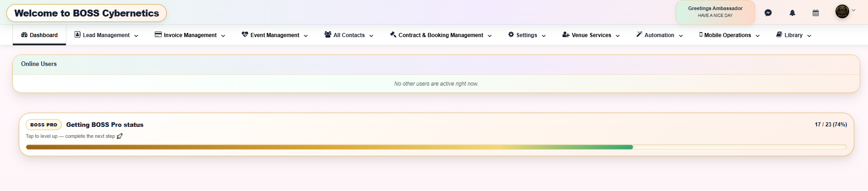The height and width of the screenshot is (191, 868).
Task: Expand the Settings chevron
Action: (x=544, y=36)
